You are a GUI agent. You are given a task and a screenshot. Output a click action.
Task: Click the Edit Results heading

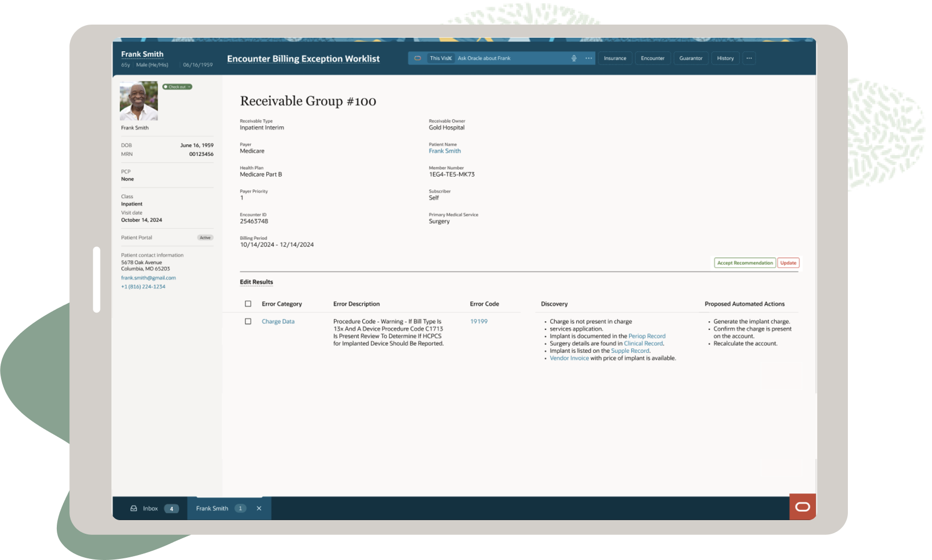[256, 282]
